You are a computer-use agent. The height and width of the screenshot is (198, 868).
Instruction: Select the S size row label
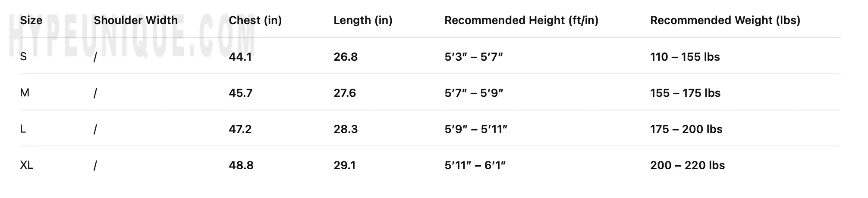point(23,57)
